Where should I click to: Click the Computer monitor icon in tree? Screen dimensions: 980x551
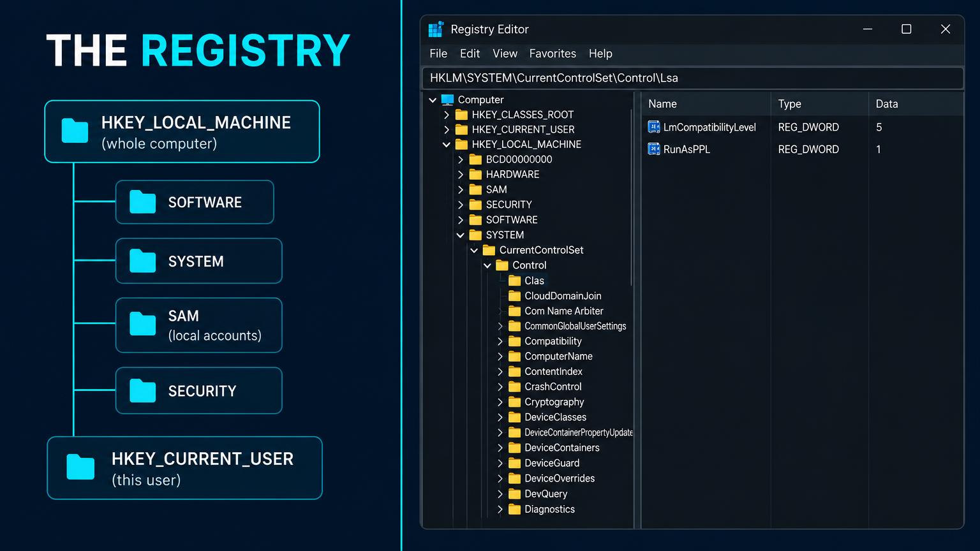pos(447,99)
